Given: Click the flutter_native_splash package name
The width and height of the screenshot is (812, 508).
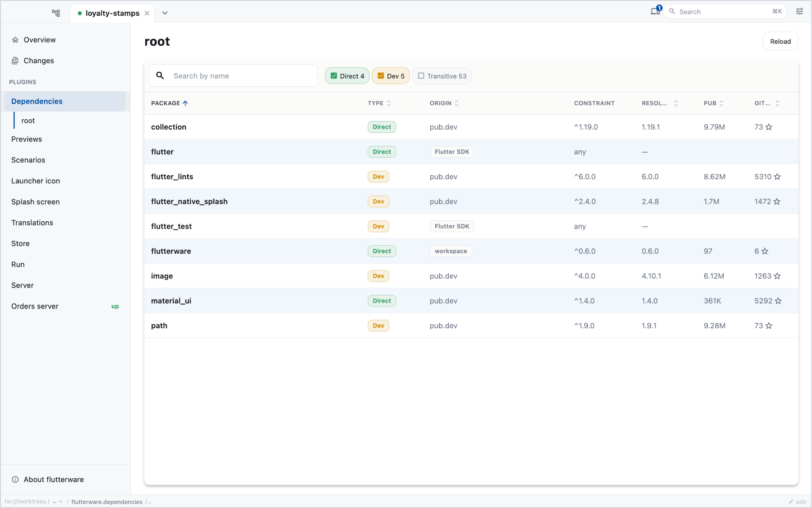Looking at the screenshot, I should (189, 201).
